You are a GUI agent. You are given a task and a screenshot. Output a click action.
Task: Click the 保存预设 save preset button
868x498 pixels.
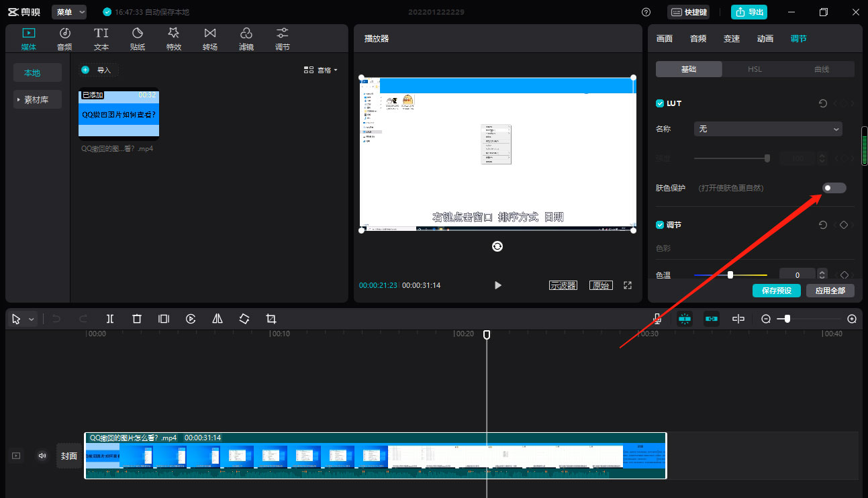tap(776, 291)
